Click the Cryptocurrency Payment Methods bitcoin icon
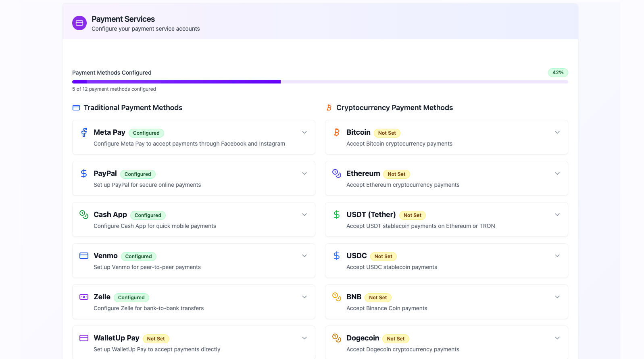 click(329, 108)
